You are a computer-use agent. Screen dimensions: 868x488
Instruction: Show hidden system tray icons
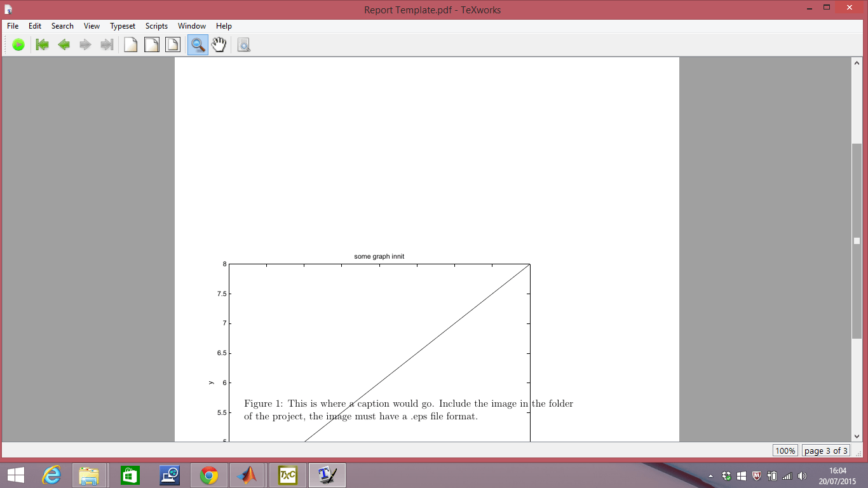tap(710, 476)
